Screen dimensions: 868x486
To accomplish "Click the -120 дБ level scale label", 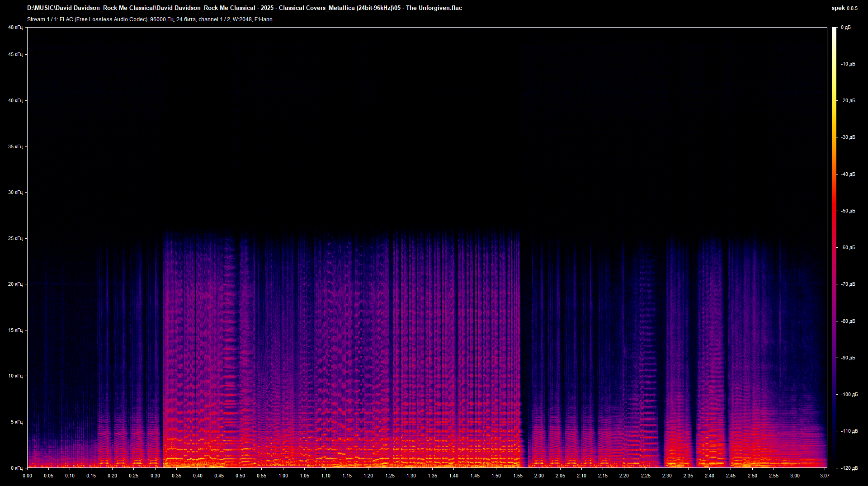I will click(849, 468).
